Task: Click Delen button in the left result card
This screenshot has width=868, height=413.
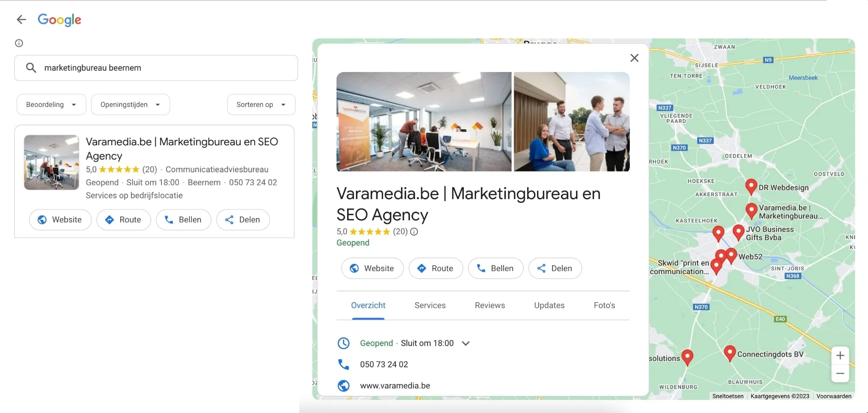Action: click(x=243, y=220)
